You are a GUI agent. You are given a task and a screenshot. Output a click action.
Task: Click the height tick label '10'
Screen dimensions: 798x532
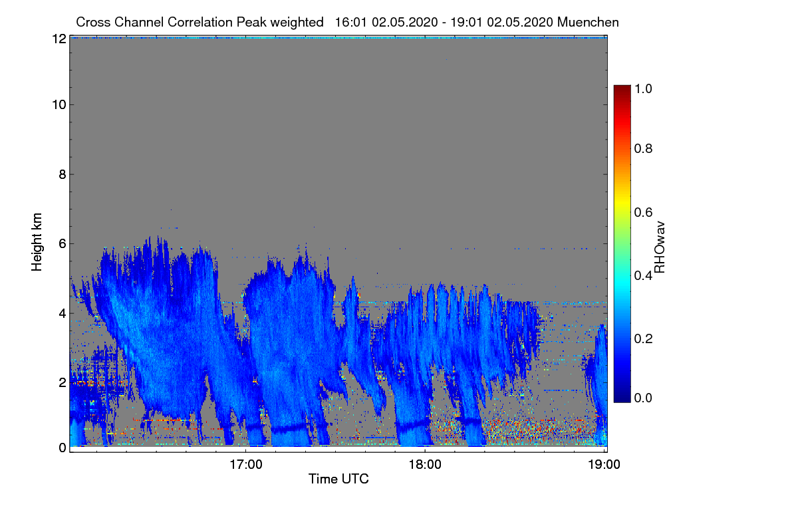59,104
